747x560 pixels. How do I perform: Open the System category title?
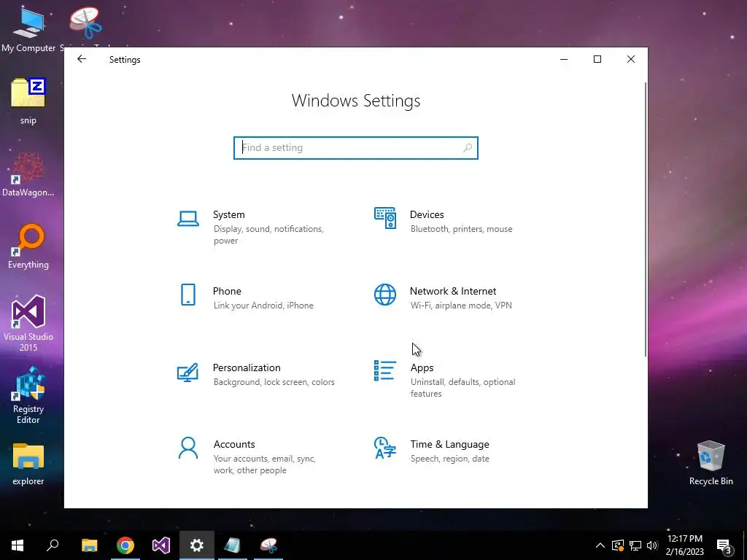(x=228, y=215)
